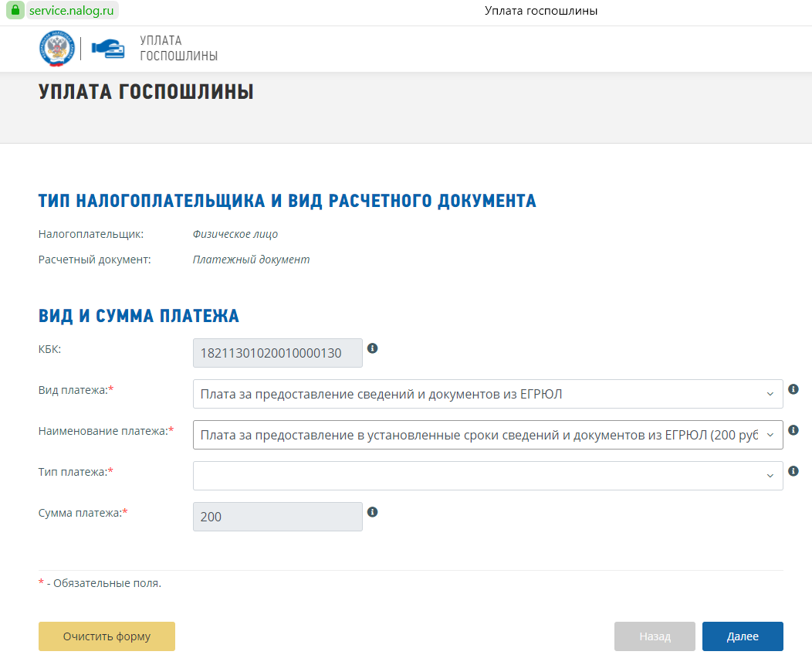Click the blue Далее button
Viewport: 812px width, 665px height.
tap(742, 636)
